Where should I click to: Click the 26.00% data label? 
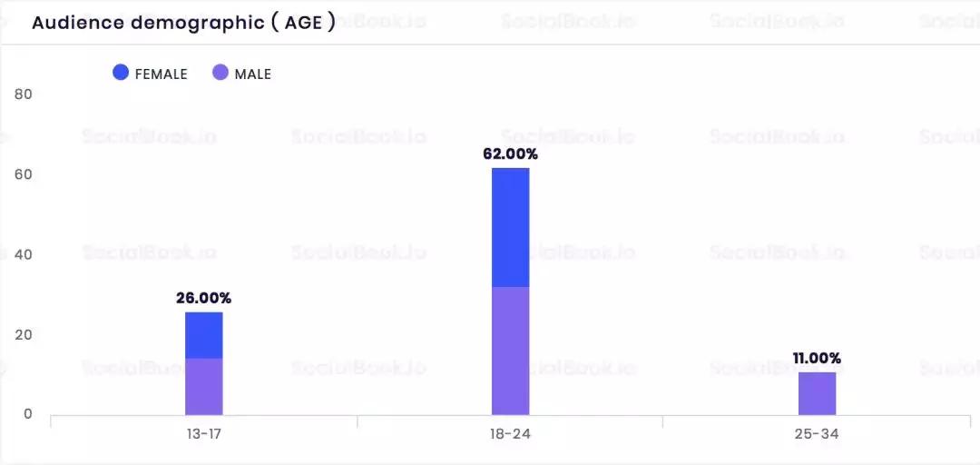tap(204, 298)
